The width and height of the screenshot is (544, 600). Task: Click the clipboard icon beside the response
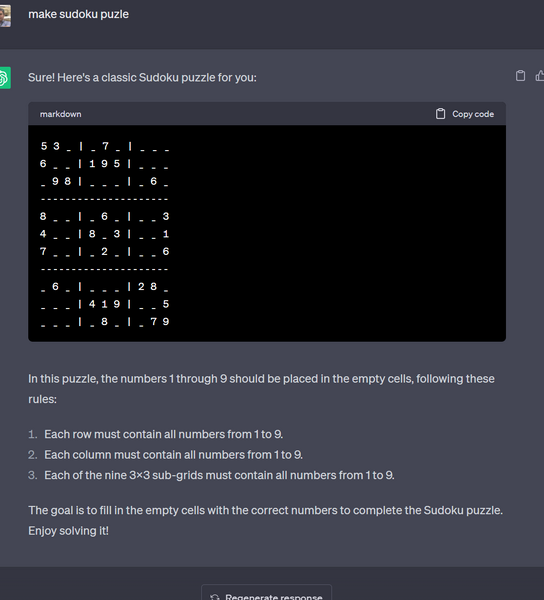520,76
